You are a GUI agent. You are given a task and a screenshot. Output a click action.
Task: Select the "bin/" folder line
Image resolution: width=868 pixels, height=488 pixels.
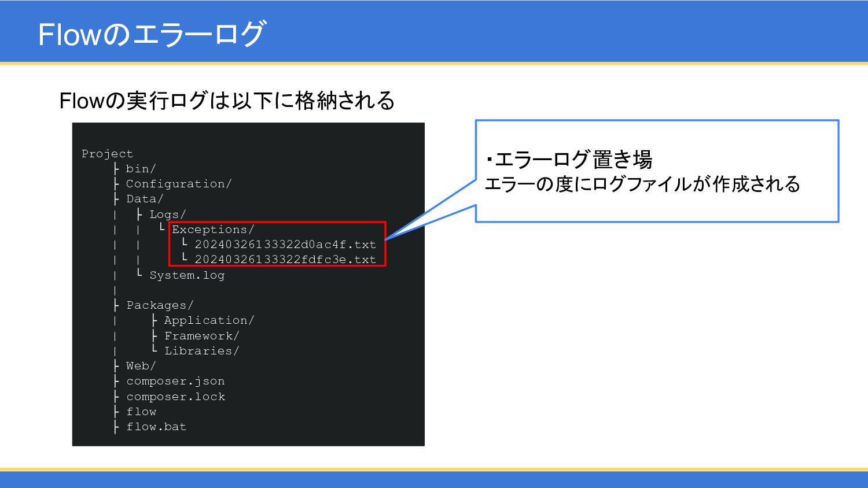pos(141,169)
